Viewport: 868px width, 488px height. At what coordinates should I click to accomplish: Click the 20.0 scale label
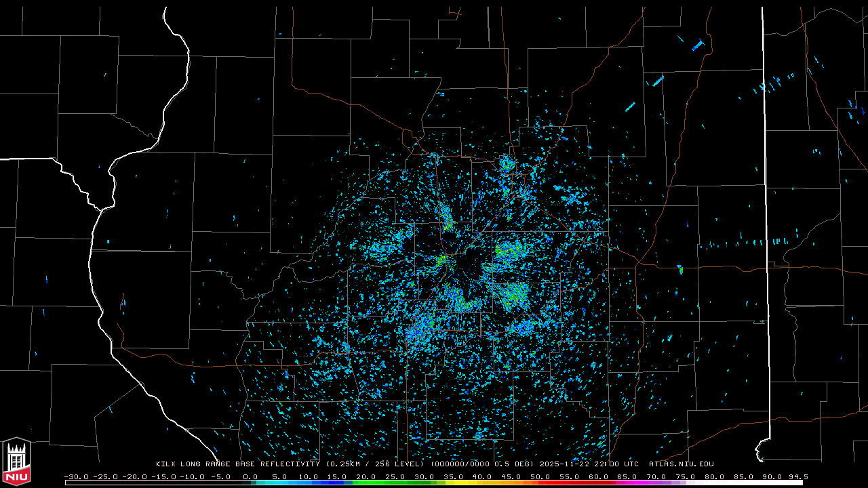coord(366,477)
